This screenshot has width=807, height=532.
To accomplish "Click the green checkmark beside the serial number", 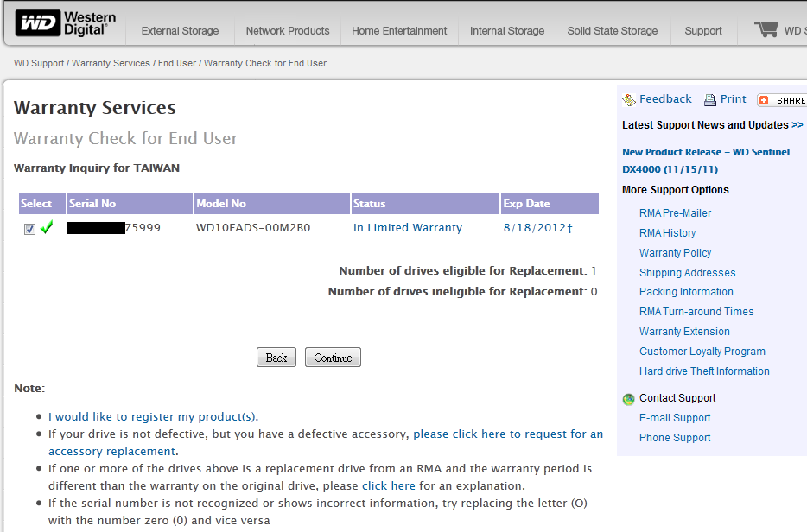I will click(x=47, y=228).
